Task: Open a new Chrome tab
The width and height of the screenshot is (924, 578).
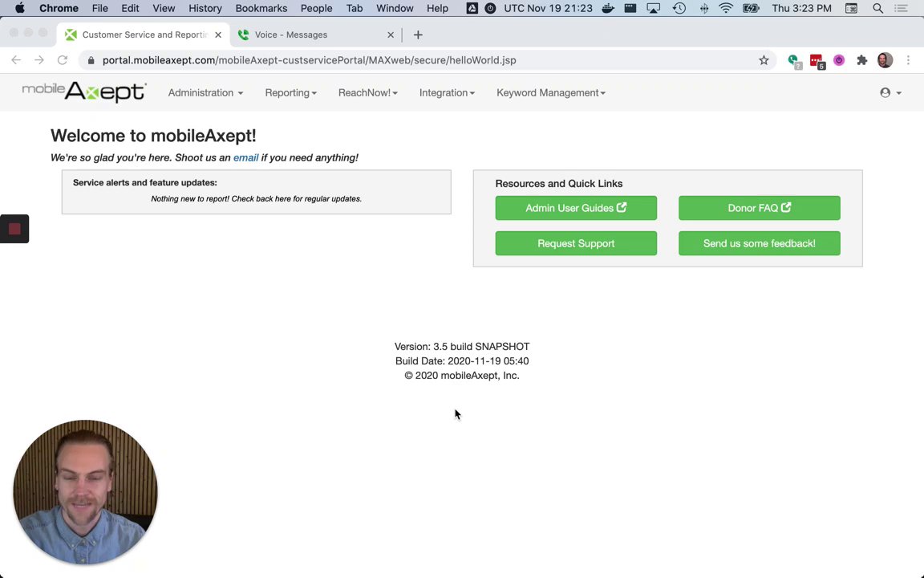Action: coord(418,35)
